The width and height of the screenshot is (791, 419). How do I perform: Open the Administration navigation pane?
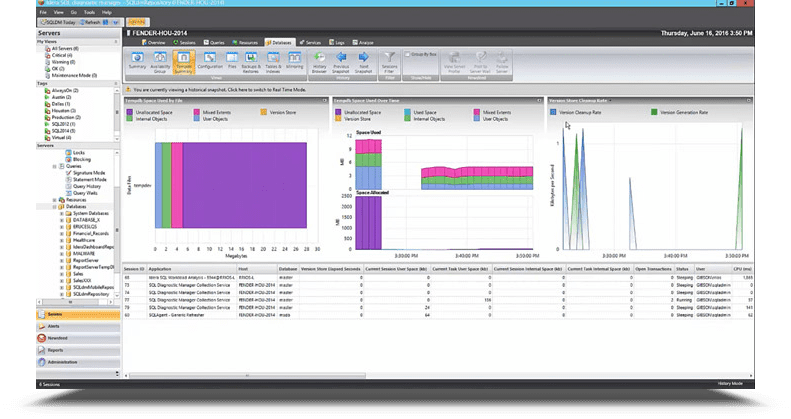pyautogui.click(x=78, y=362)
